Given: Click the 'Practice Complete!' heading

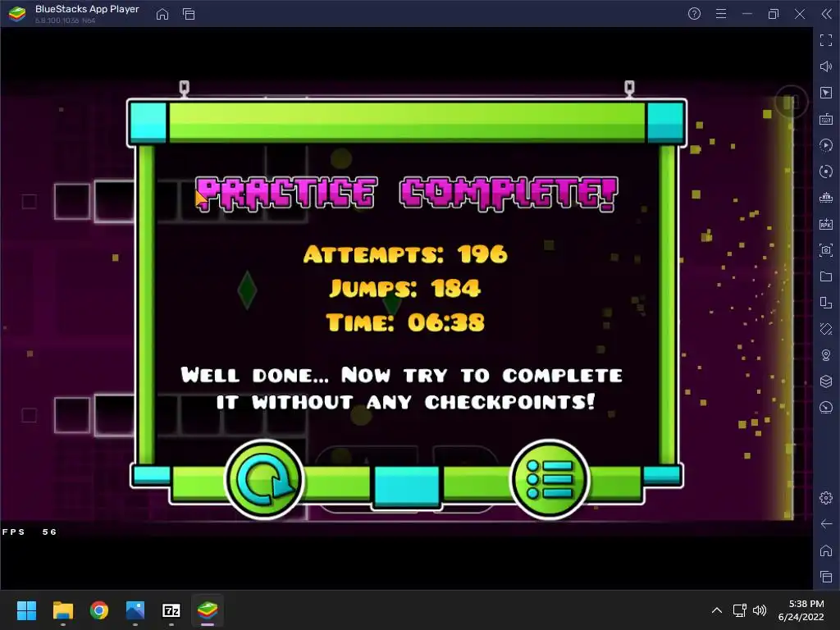Looking at the screenshot, I should coord(407,194).
